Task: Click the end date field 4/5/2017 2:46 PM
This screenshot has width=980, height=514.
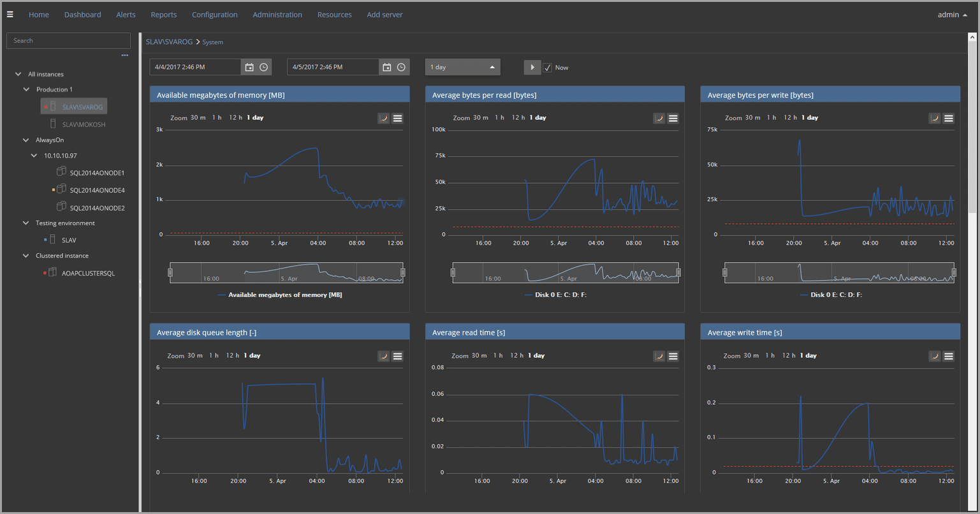Action: pos(333,67)
